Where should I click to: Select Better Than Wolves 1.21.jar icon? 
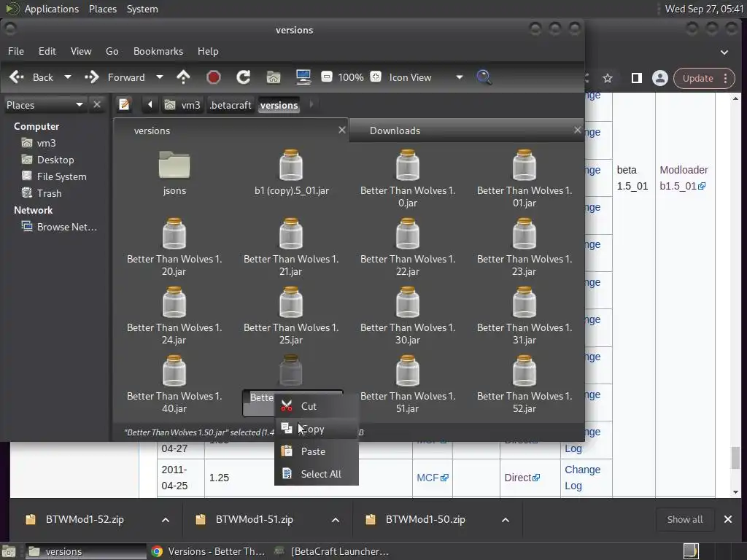[x=291, y=234]
